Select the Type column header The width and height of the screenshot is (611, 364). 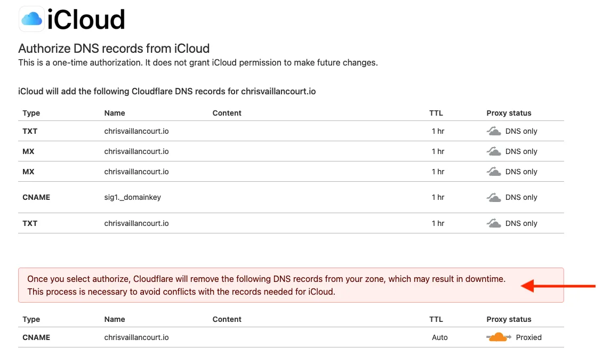[x=31, y=113]
